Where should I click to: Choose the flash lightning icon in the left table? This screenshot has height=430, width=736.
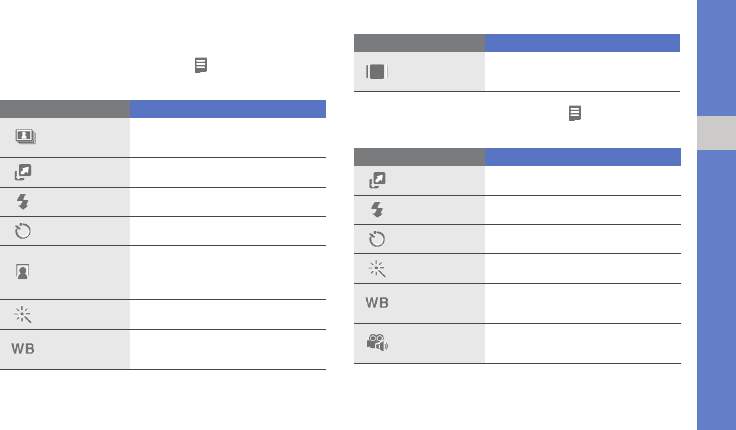tap(23, 202)
